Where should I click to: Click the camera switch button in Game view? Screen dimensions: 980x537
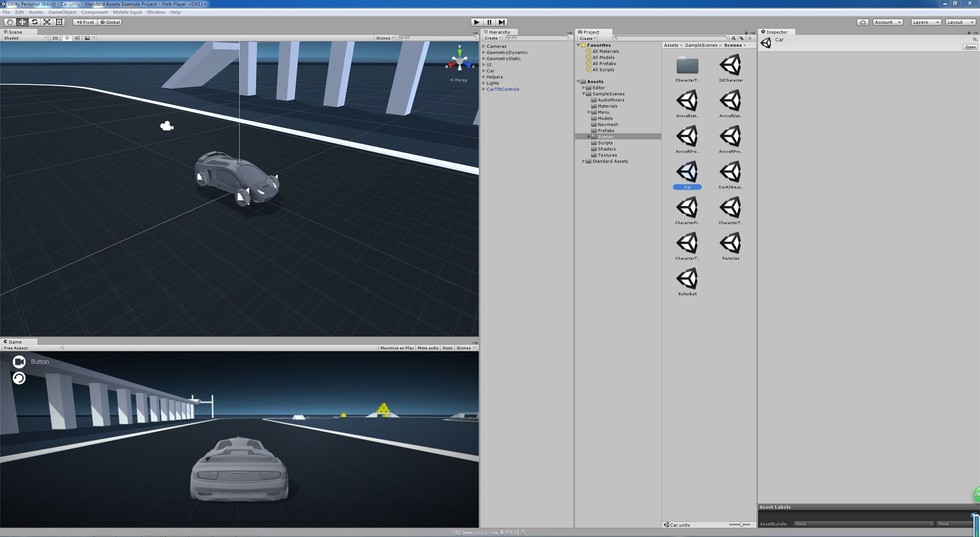19,362
